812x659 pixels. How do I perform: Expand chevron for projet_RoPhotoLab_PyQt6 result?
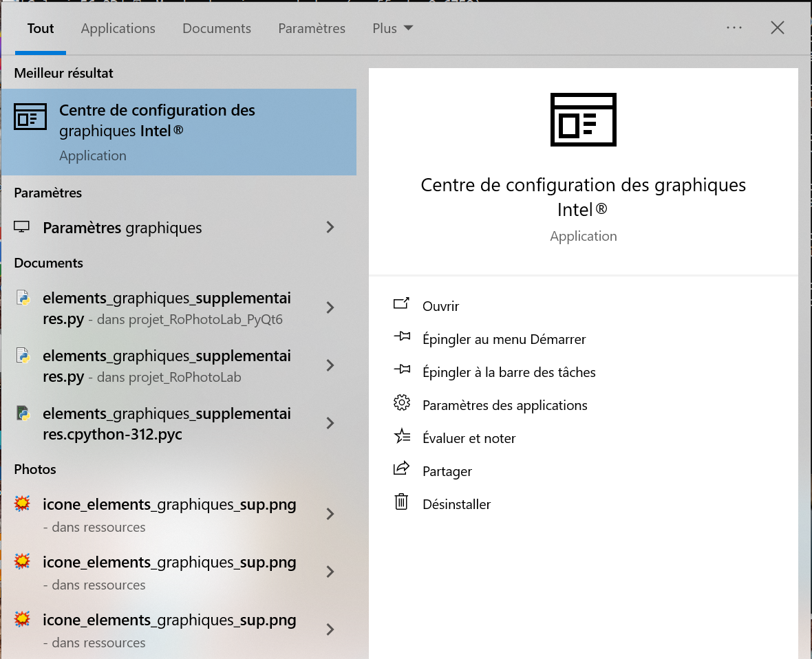point(330,307)
